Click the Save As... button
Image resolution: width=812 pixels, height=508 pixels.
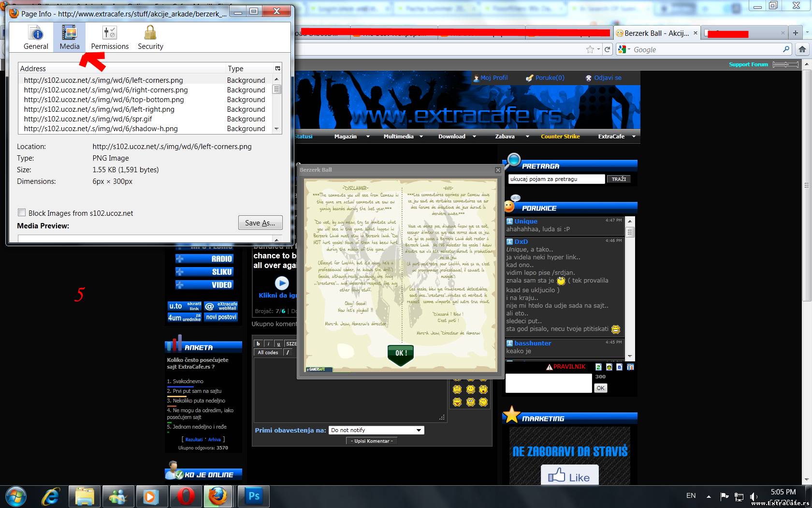260,223
